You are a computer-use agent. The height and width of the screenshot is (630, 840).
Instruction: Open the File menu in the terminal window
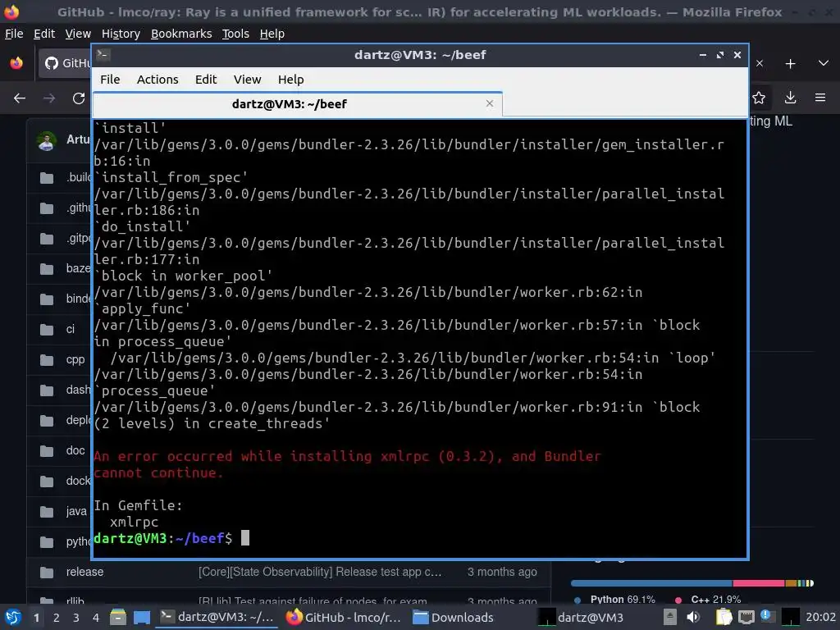pyautogui.click(x=110, y=80)
